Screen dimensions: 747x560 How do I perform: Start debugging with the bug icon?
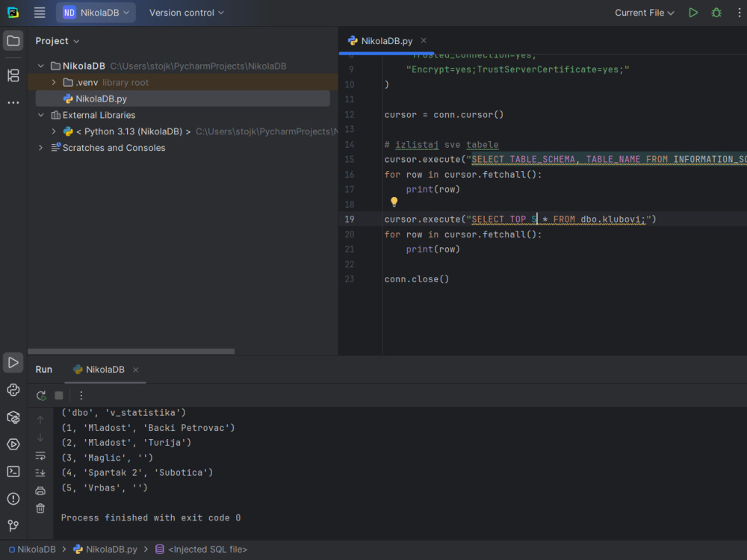(716, 13)
